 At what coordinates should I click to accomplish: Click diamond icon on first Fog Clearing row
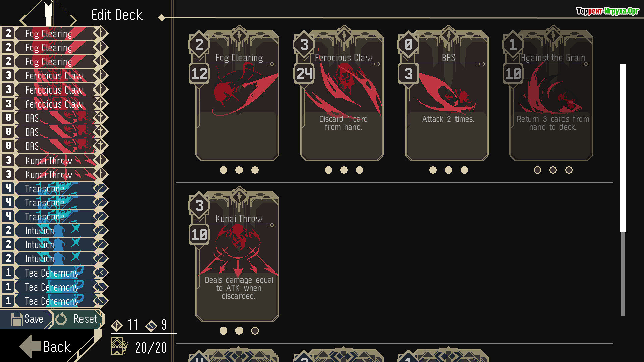(x=100, y=33)
